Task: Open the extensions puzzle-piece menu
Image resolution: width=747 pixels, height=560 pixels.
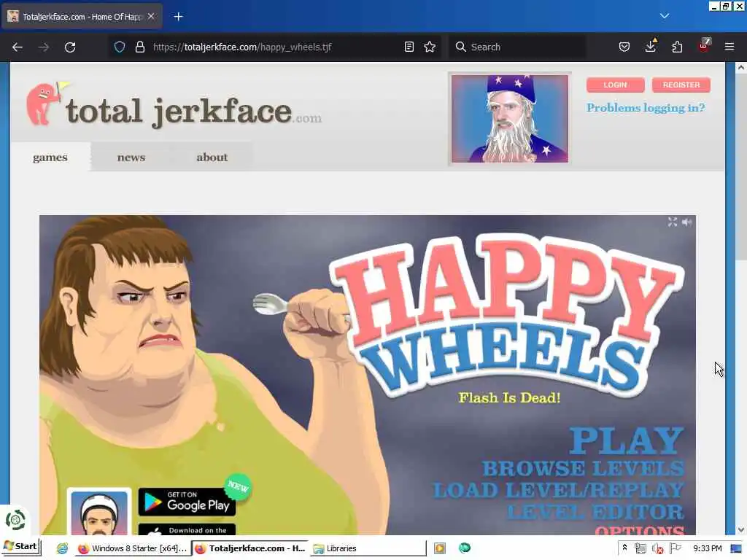Action: (677, 47)
